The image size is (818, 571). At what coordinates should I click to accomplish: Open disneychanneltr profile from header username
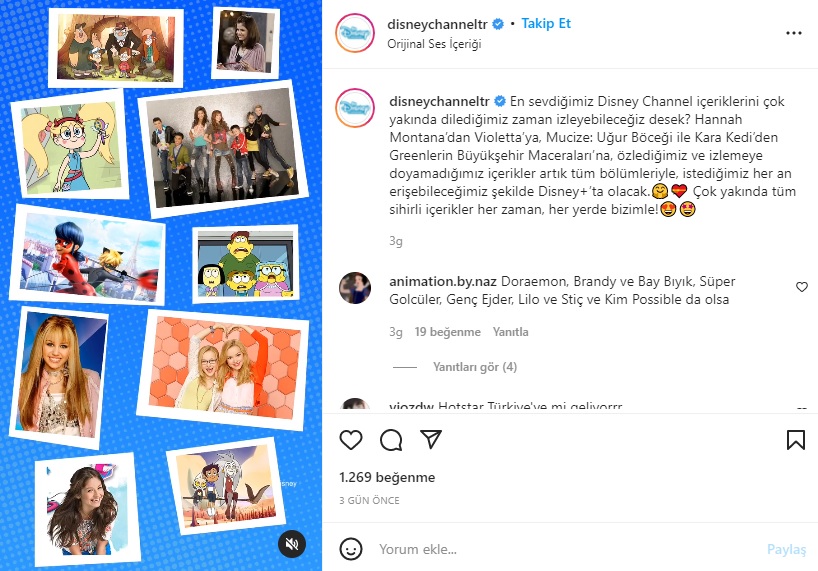point(437,24)
